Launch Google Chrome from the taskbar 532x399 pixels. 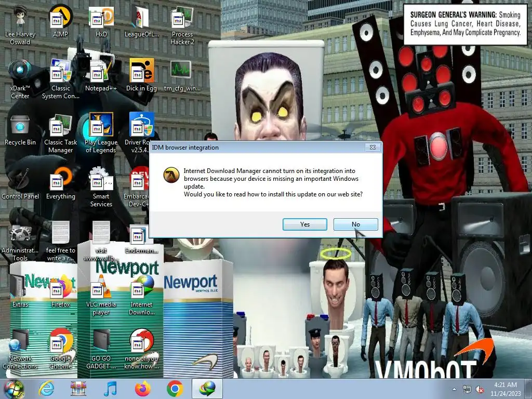tap(175, 389)
